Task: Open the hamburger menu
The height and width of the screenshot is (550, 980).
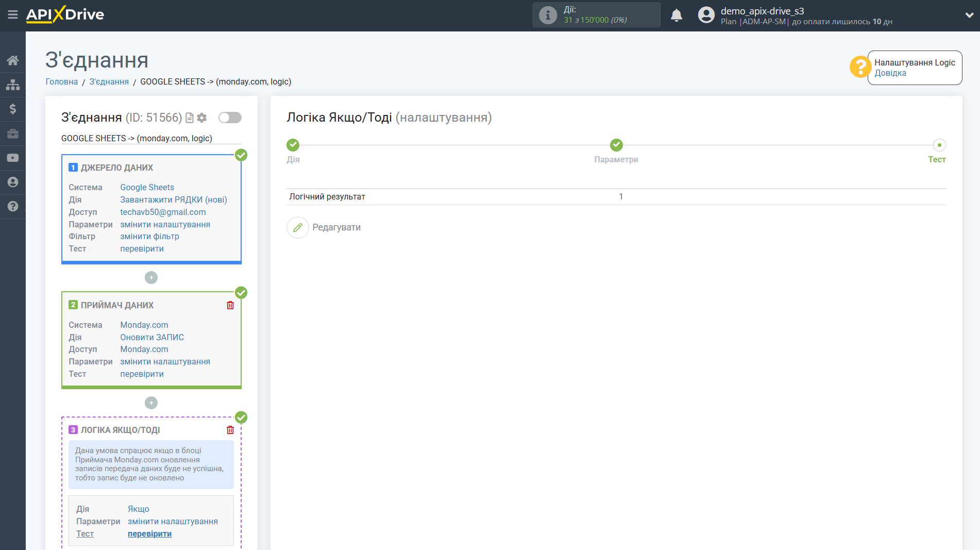Action: (13, 15)
